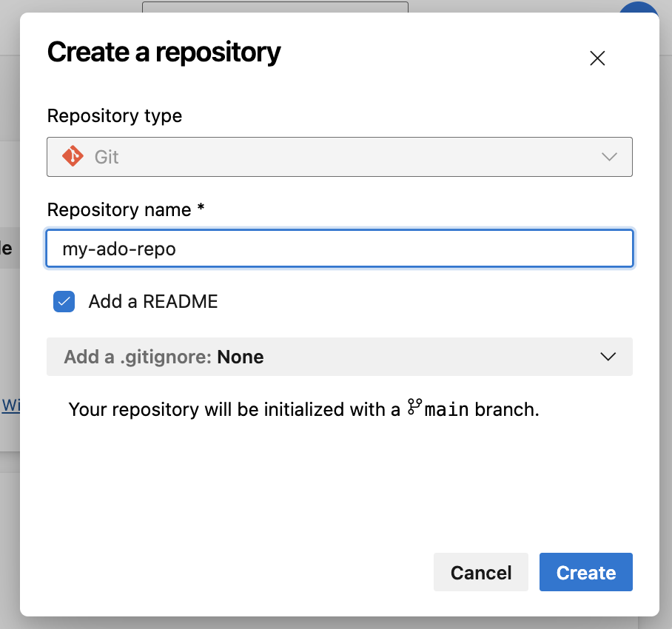Click the branch icon next to main
This screenshot has height=629, width=672.
tap(415, 408)
